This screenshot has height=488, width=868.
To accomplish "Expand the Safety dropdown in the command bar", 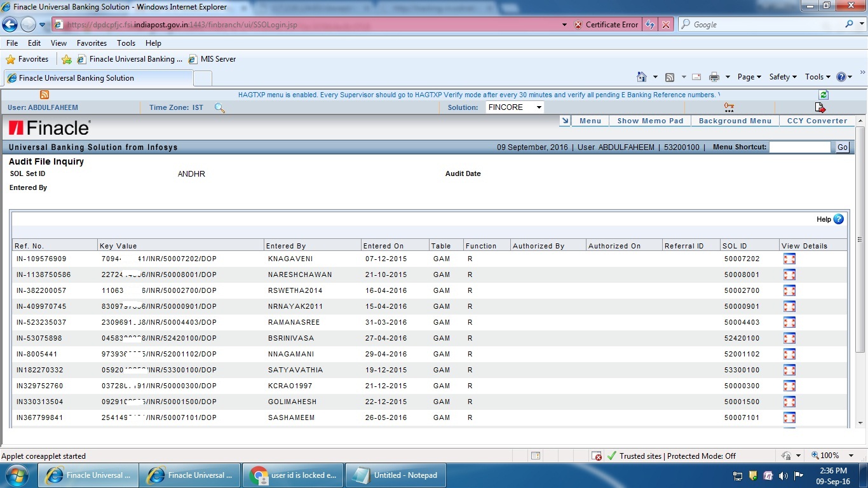I will click(783, 76).
